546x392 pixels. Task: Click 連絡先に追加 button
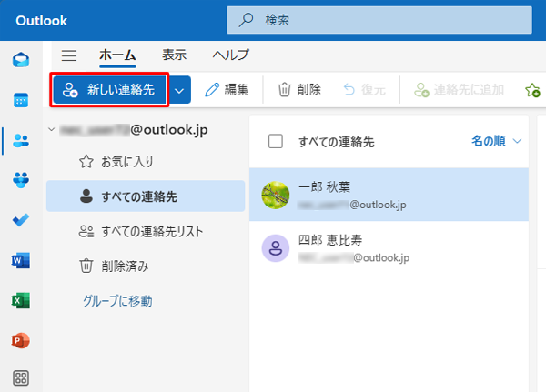(x=459, y=90)
